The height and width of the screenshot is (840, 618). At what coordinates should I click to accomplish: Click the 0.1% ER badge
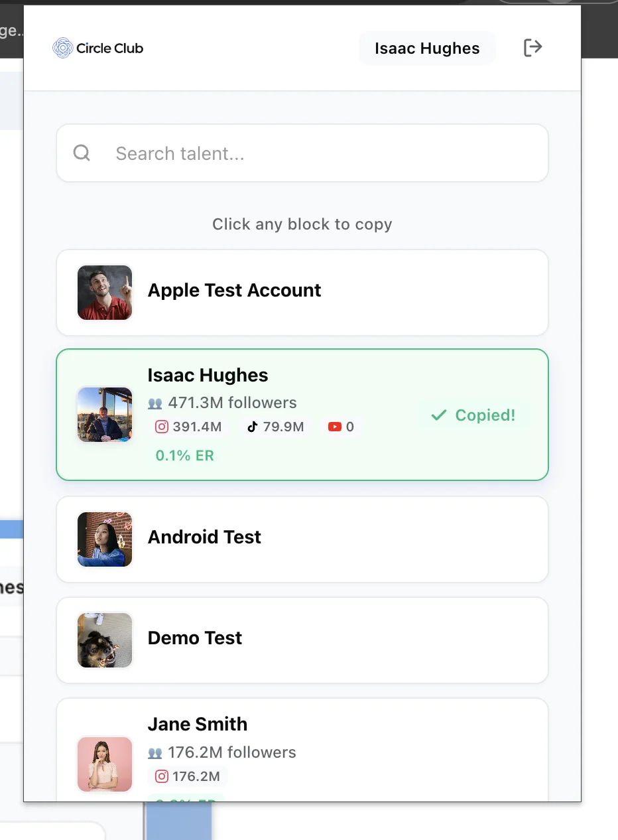tap(184, 455)
